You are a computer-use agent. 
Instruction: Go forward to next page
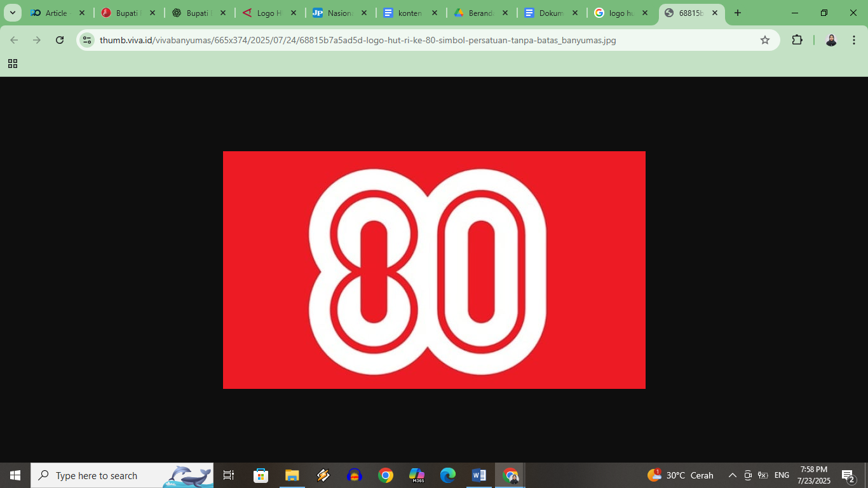click(x=37, y=40)
